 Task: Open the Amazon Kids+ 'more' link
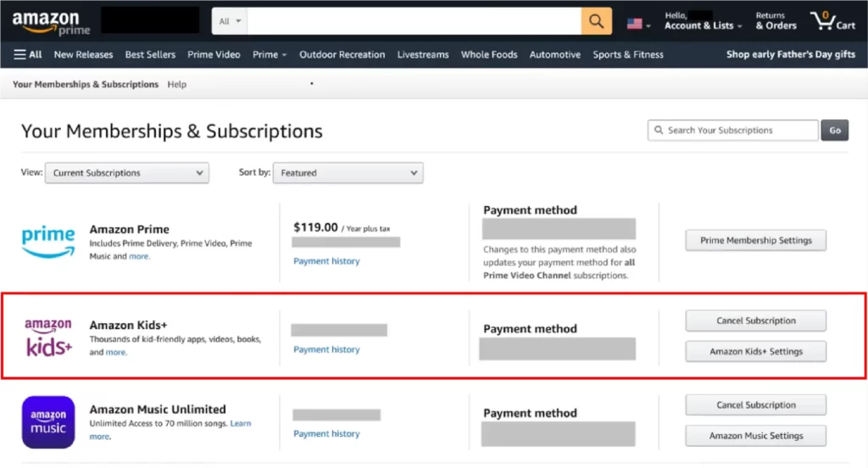(115, 352)
